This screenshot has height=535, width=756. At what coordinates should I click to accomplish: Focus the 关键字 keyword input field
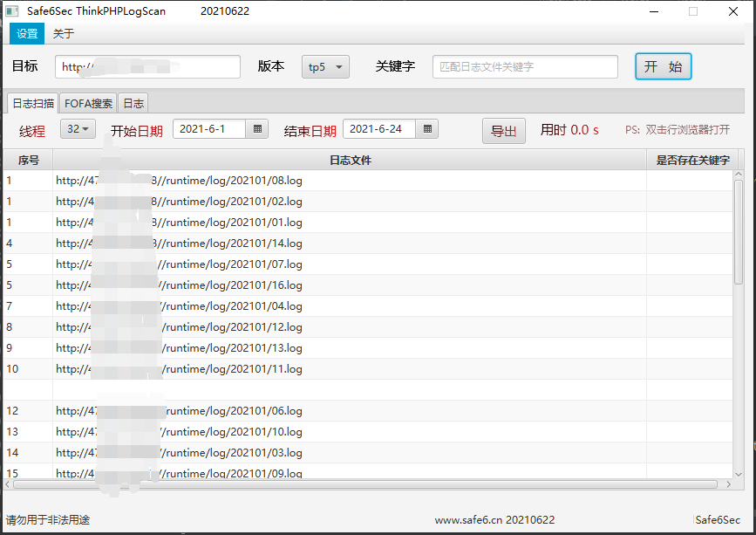click(525, 66)
